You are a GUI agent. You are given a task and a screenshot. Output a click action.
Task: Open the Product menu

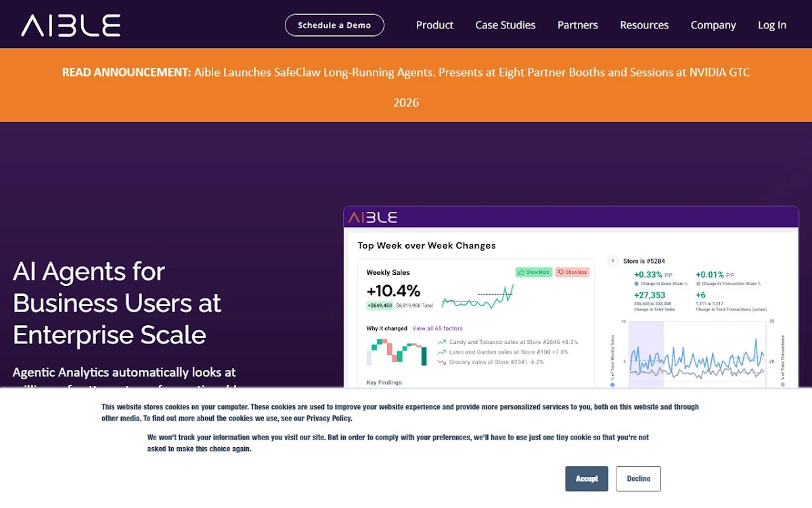tap(434, 25)
